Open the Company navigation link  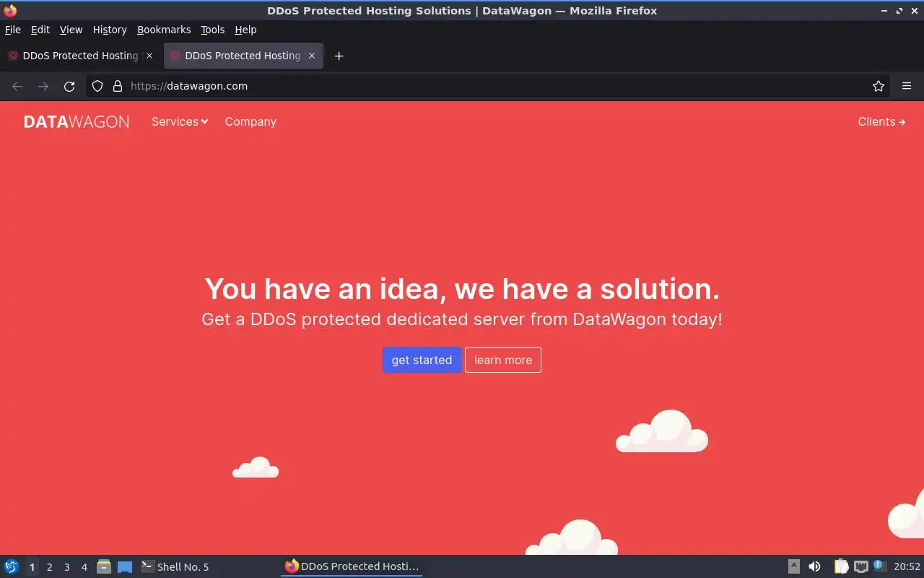[x=250, y=121]
